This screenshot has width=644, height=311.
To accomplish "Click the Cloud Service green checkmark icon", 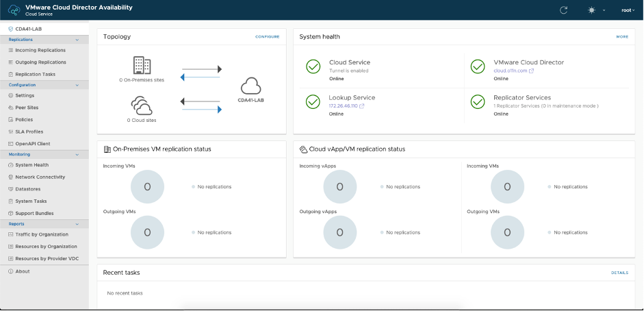I will (313, 66).
